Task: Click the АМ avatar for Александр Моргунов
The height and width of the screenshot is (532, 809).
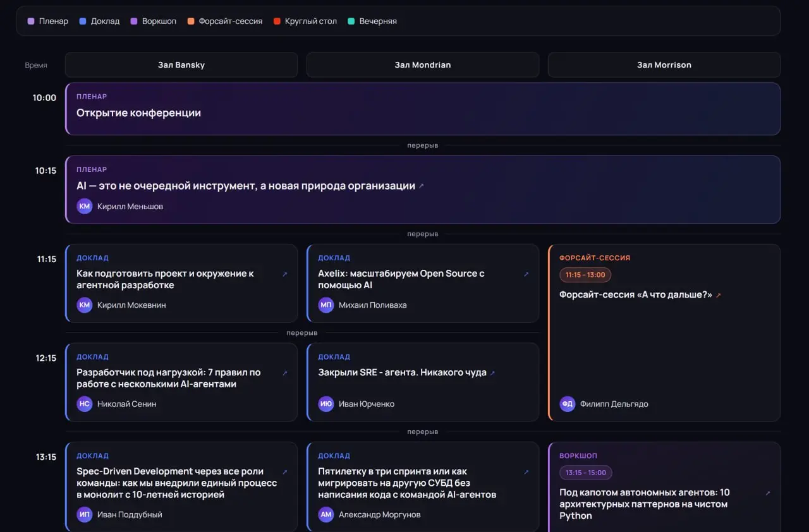Action: 326,515
